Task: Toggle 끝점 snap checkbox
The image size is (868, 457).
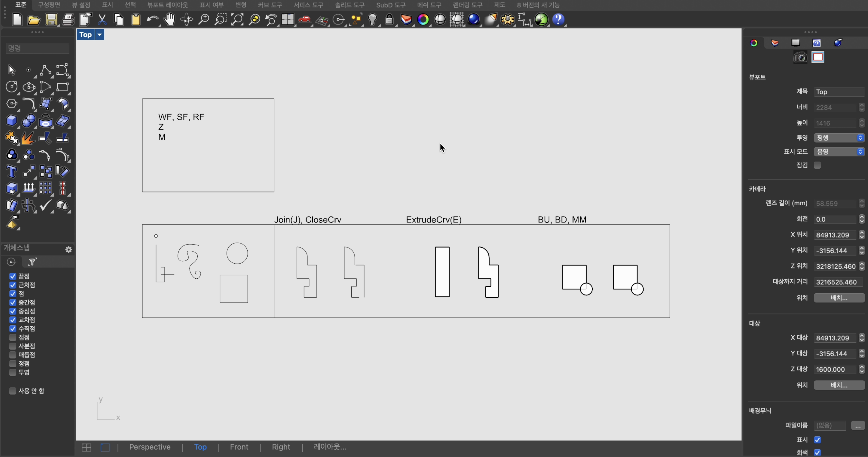Action: (x=12, y=275)
